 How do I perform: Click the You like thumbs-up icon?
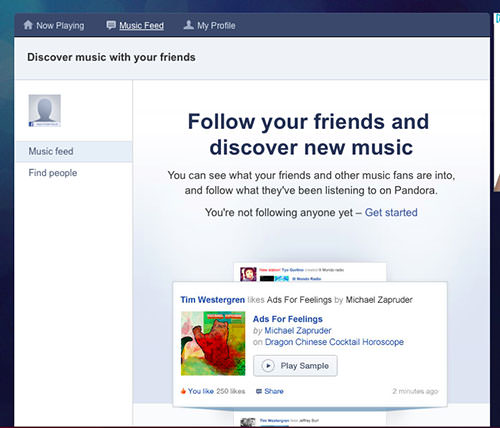(x=183, y=391)
